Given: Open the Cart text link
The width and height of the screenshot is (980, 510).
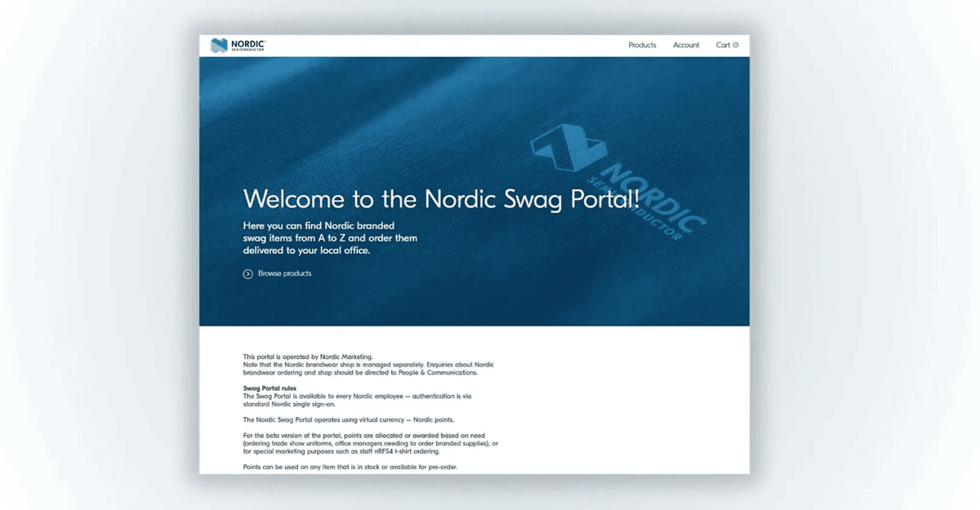Looking at the screenshot, I should click(x=723, y=46).
